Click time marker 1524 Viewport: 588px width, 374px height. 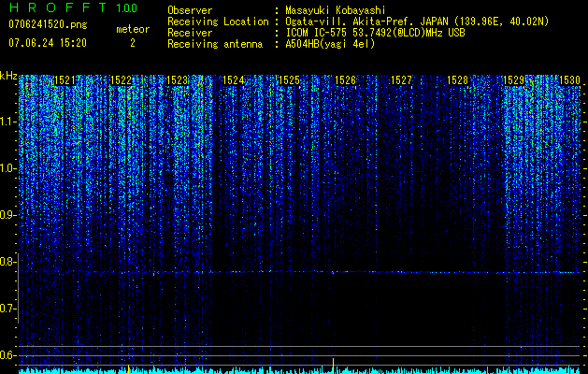tap(234, 79)
